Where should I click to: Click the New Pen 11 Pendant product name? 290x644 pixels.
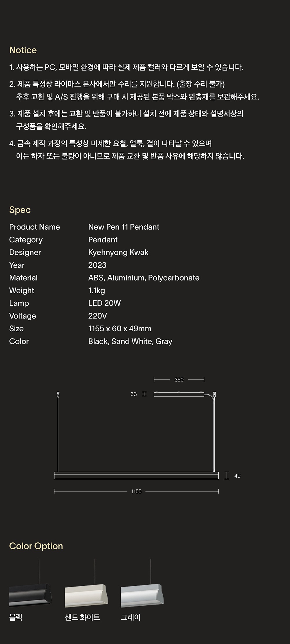[124, 227]
